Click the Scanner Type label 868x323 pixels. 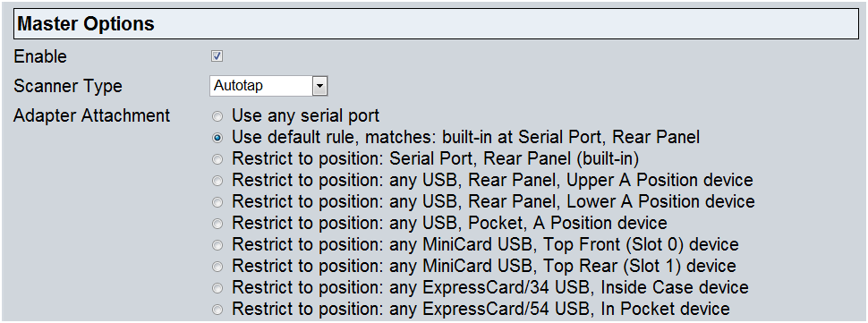point(68,87)
